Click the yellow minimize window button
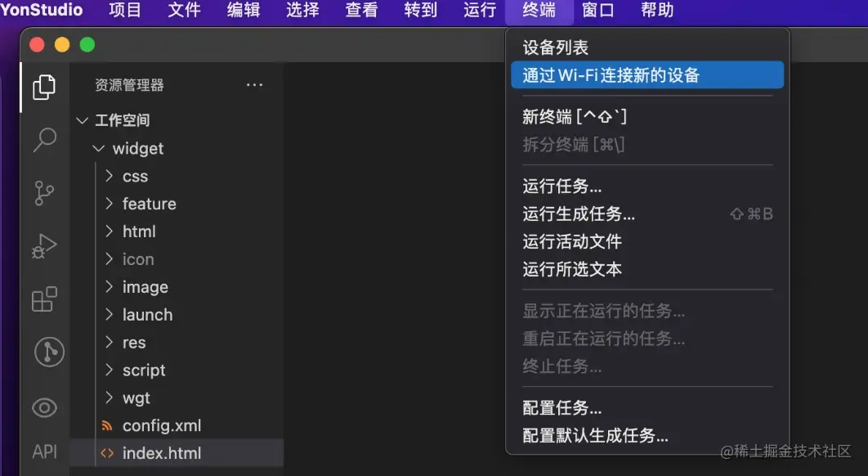The height and width of the screenshot is (476, 868). click(62, 44)
